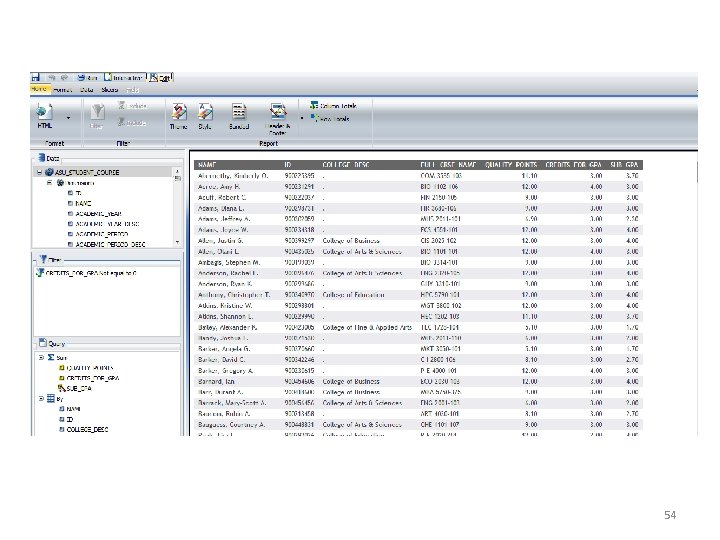Viewport: 720px width, 540px height.
Task: Toggle Banded row styling
Action: click(239, 116)
